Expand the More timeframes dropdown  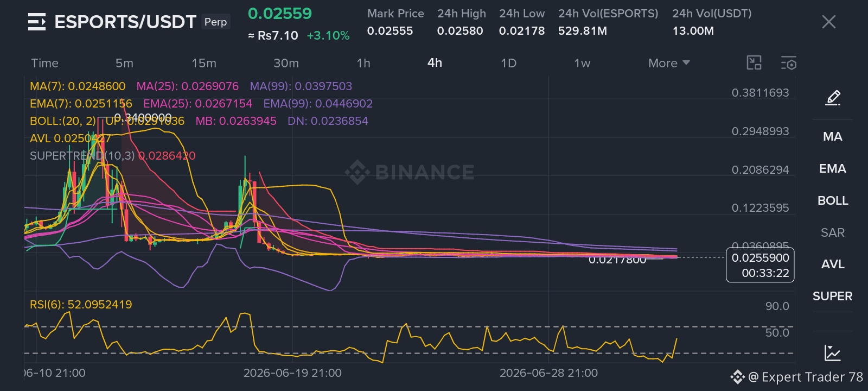pyautogui.click(x=669, y=63)
